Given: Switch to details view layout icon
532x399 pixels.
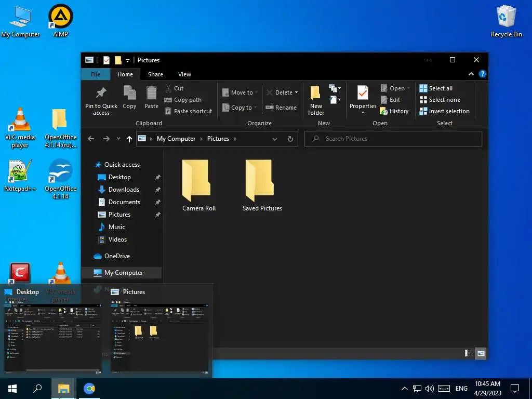Looking at the screenshot, I should click(469, 353).
